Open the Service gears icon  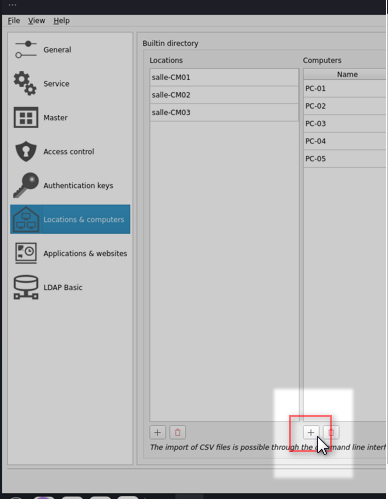(x=25, y=83)
